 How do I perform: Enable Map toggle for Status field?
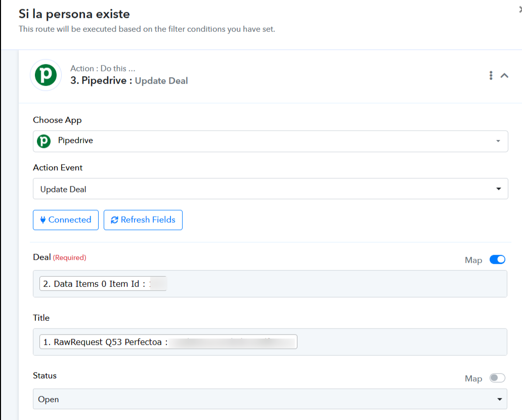pyautogui.click(x=497, y=378)
